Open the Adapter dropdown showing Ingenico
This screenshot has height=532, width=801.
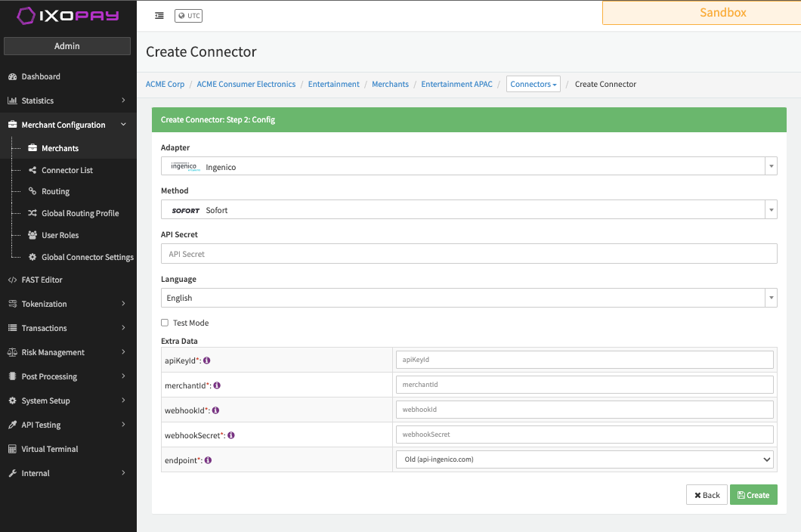coord(469,166)
